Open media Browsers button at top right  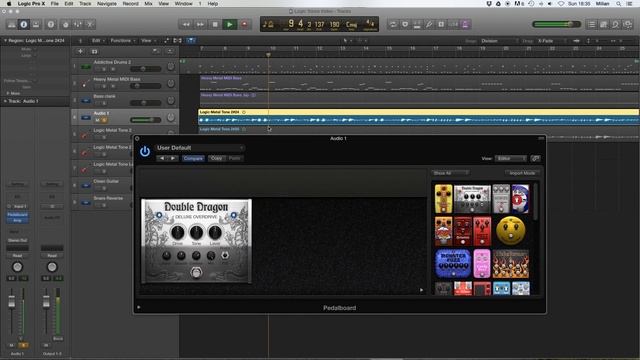(627, 24)
